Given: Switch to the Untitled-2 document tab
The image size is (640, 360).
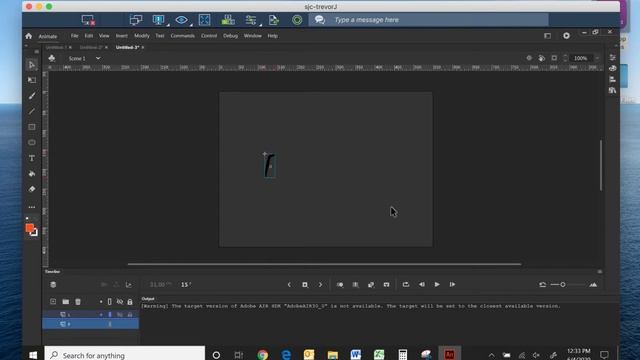Looking at the screenshot, I should (91, 47).
